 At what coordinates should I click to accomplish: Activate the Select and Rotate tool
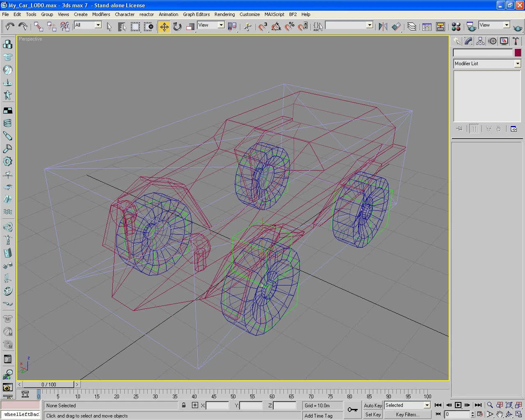coord(177,27)
